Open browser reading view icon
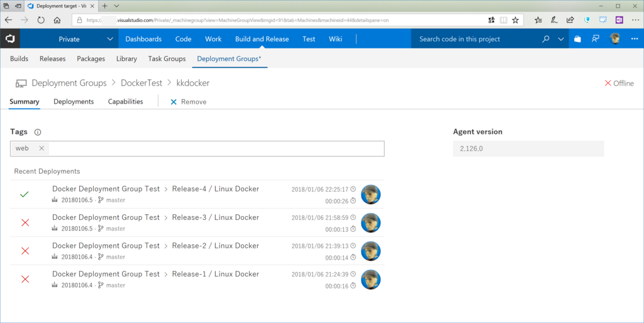The image size is (644, 323). [503, 19]
